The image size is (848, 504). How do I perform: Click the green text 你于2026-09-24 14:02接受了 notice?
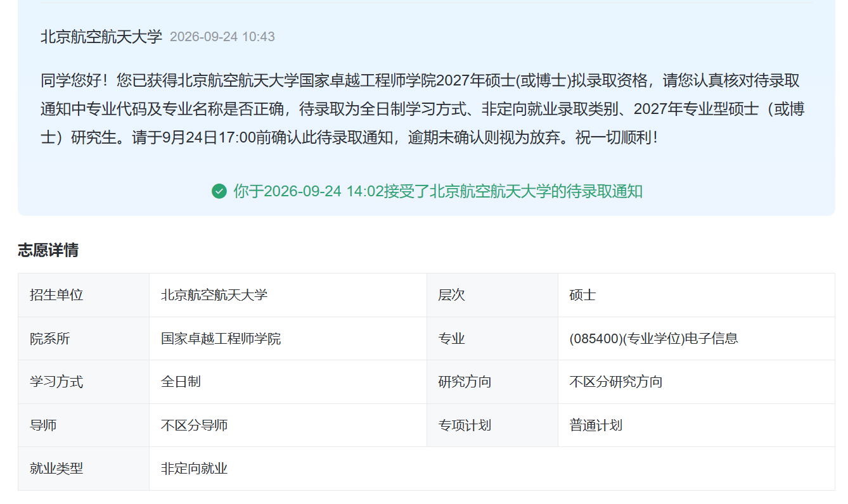coord(438,191)
